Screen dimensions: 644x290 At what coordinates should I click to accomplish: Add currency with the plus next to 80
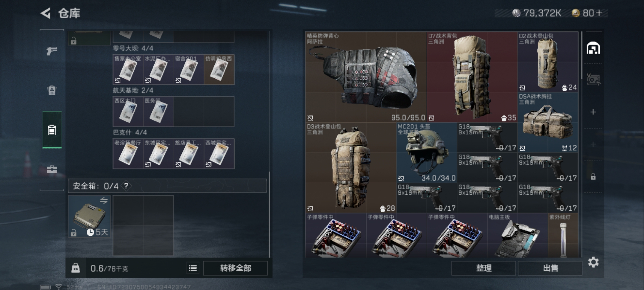point(599,13)
